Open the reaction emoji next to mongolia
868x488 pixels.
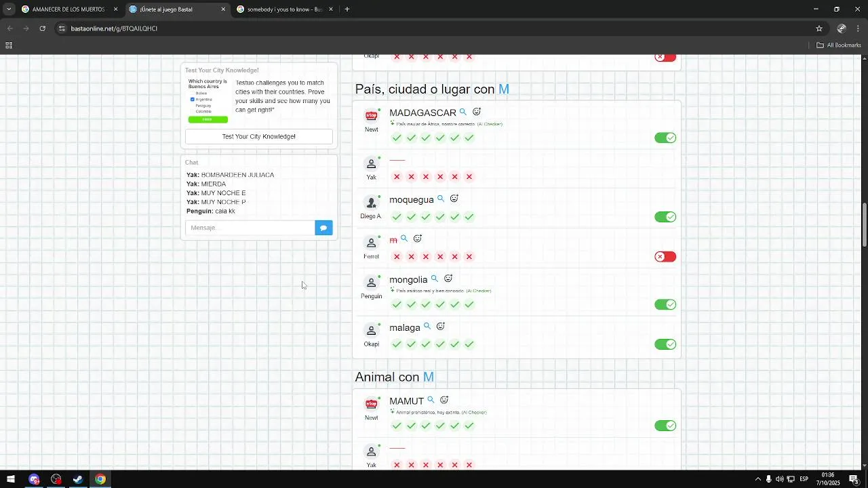[x=448, y=279]
